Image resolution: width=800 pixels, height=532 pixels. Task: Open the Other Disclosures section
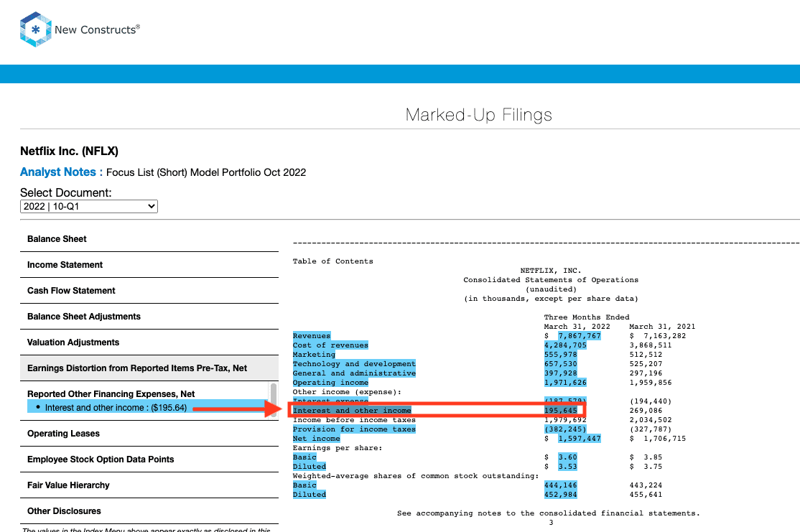(149, 511)
